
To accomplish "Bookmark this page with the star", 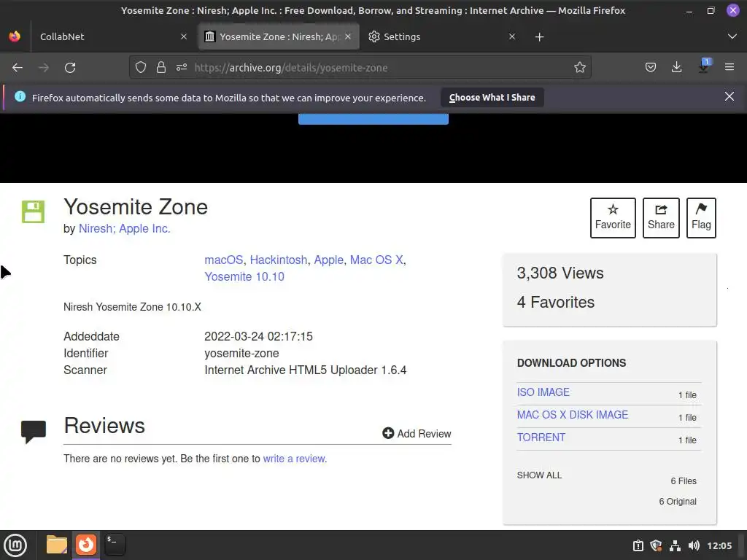I will 580,68.
